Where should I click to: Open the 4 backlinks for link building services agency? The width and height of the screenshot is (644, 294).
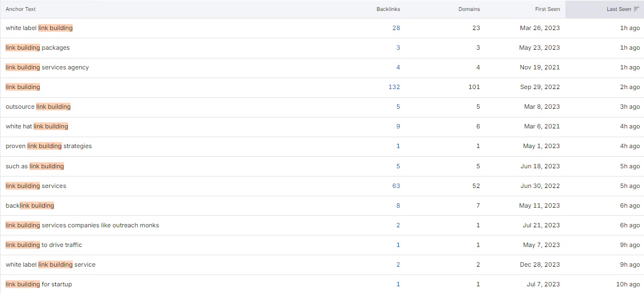coord(398,67)
